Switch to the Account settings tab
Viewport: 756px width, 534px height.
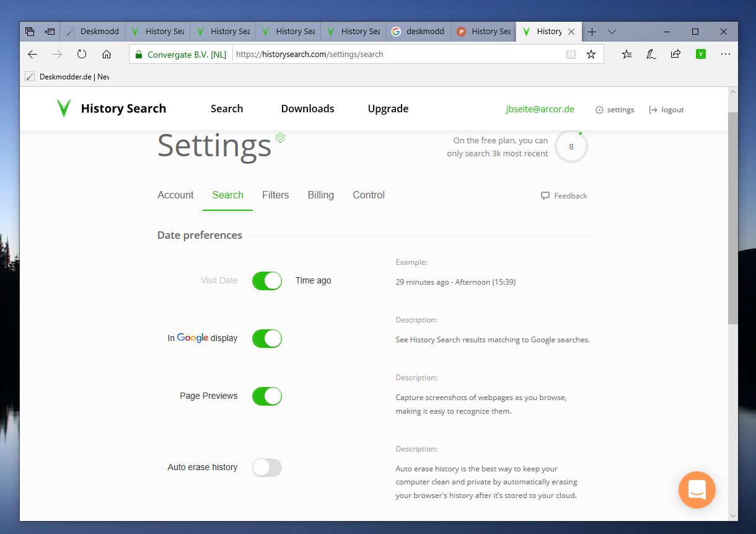(175, 195)
